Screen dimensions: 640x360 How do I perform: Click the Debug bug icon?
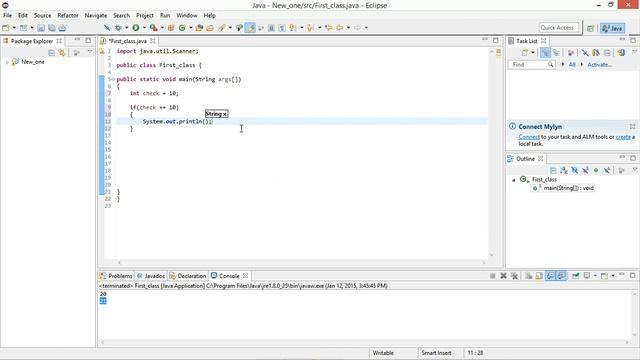point(118,28)
